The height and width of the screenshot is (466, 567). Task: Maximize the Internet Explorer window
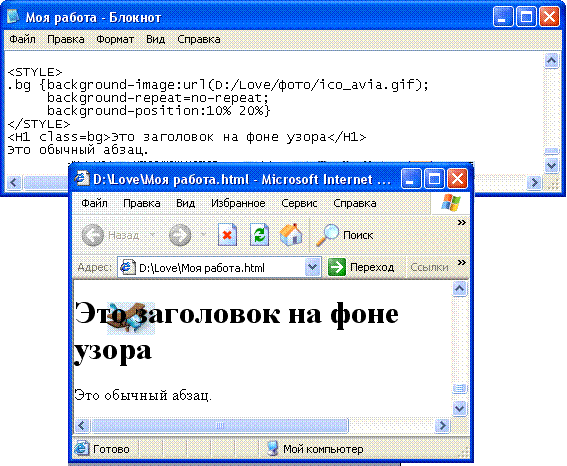(434, 179)
